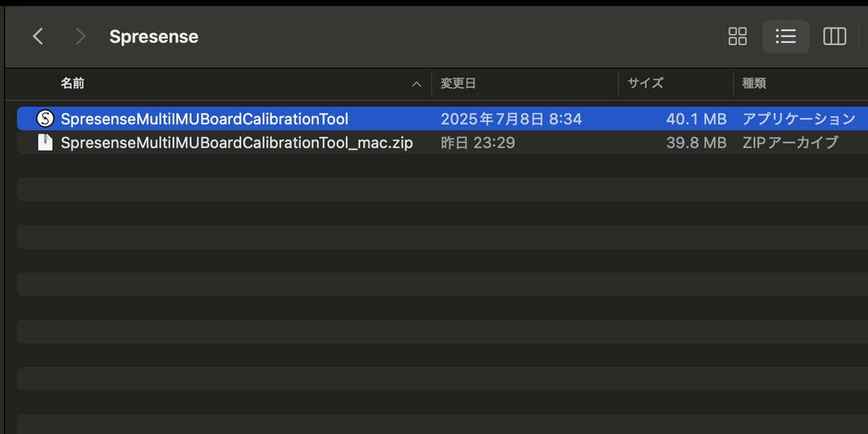The image size is (868, 434).
Task: Switch to list view
Action: [x=786, y=37]
